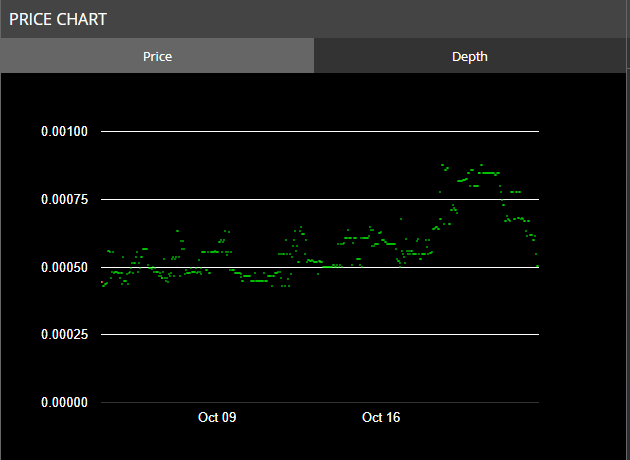Switch to the Price tab
Screen dimensions: 630x460
pyautogui.click(x=157, y=56)
